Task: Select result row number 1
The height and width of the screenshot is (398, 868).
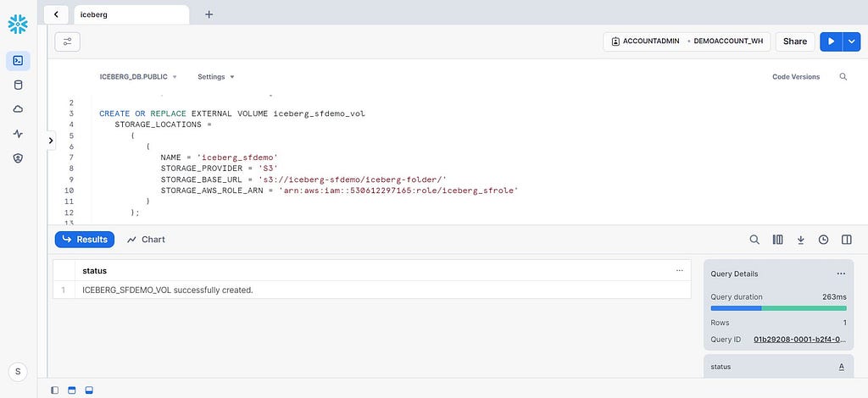Action: (64, 290)
